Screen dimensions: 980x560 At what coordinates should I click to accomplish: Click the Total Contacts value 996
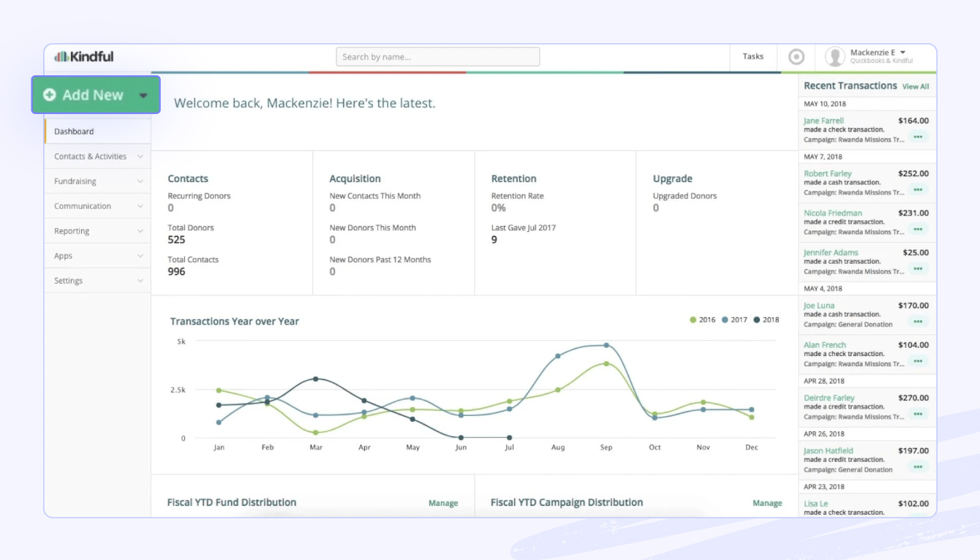[176, 272]
